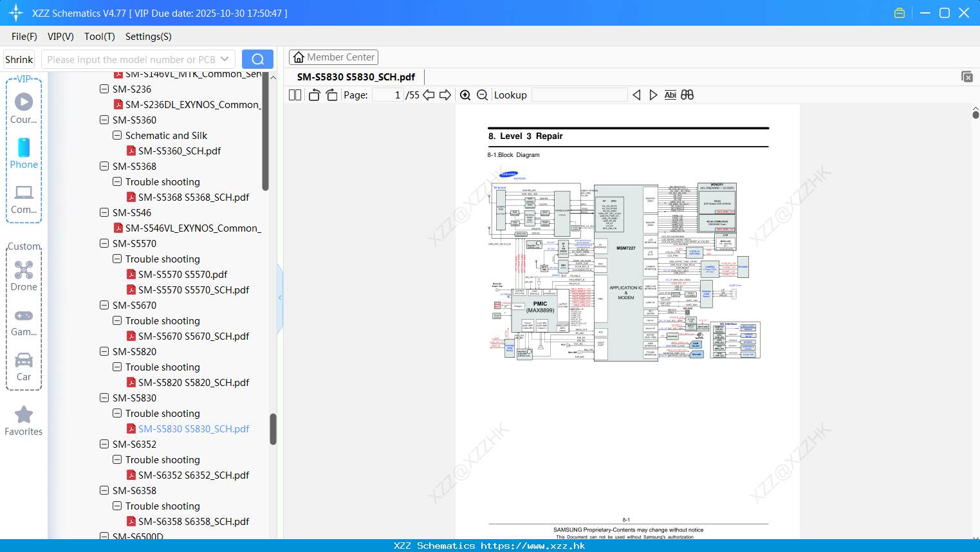
Task: Click the toolbox icon in title bar
Action: tap(900, 13)
